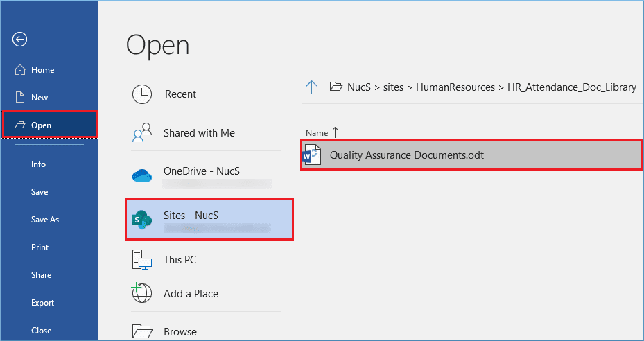Click NucS in the breadcrumb path
Image resolution: width=644 pixels, height=341 pixels.
coord(359,87)
